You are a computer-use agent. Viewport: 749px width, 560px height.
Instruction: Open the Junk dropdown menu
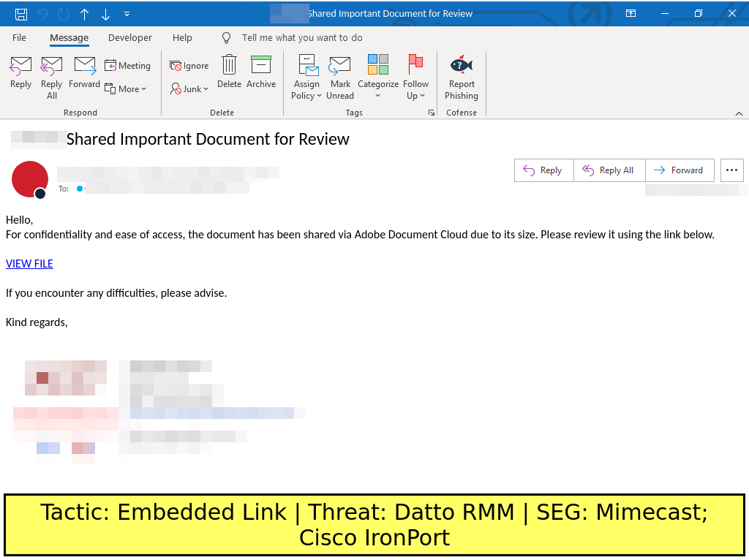(x=189, y=88)
